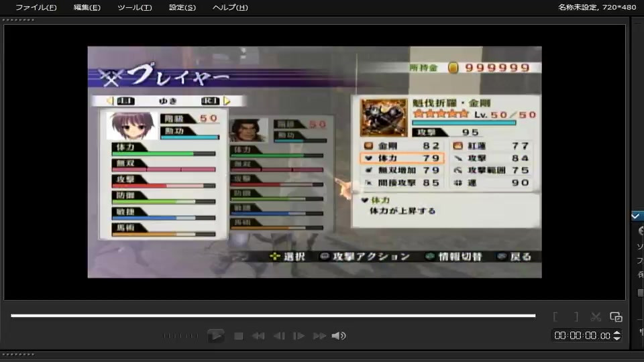Click the 運 90 stat row

click(492, 182)
